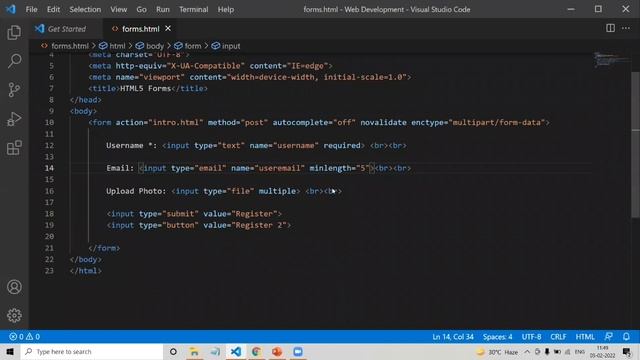This screenshot has width=640, height=360.
Task: Open the Edit menu
Action: click(53, 9)
